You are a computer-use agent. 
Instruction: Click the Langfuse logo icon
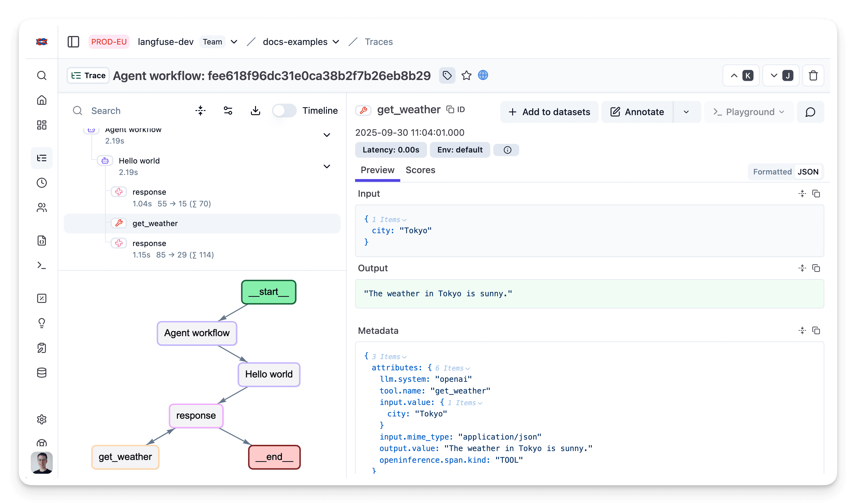pos(42,42)
